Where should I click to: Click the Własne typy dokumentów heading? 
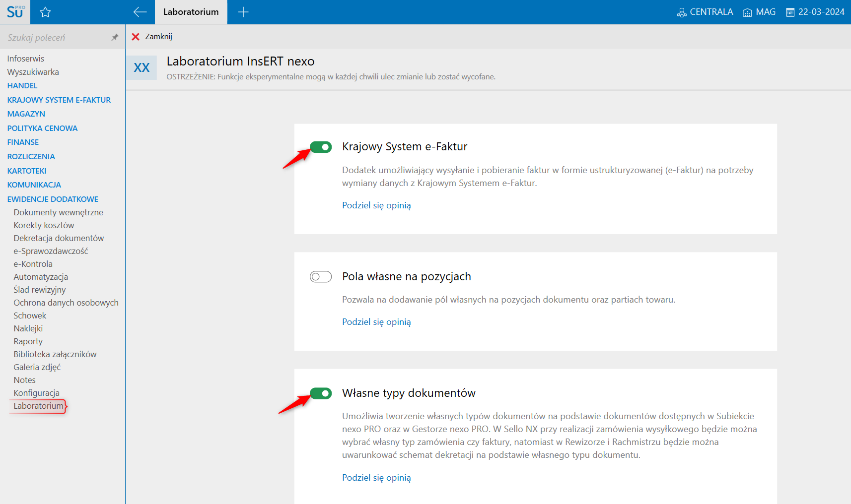coord(409,393)
